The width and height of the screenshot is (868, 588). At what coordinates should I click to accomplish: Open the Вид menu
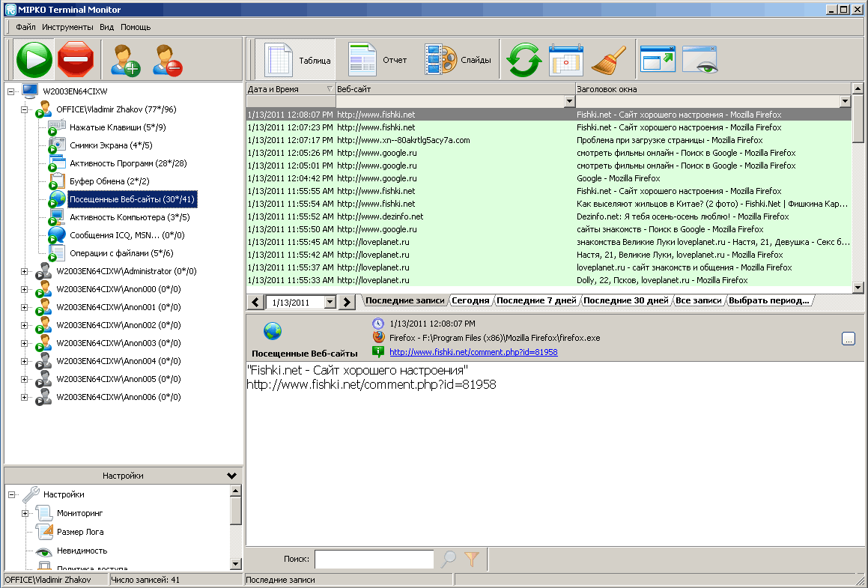(x=107, y=27)
